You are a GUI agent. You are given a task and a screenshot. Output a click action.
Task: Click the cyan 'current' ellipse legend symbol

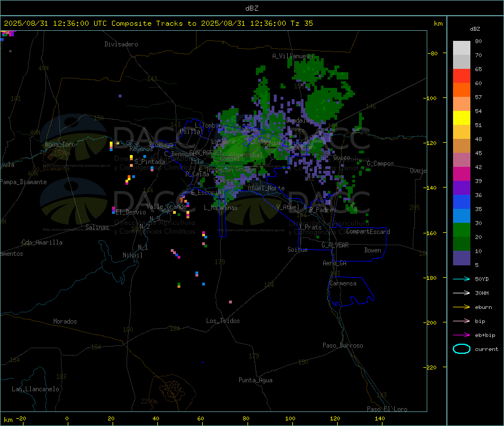461,349
